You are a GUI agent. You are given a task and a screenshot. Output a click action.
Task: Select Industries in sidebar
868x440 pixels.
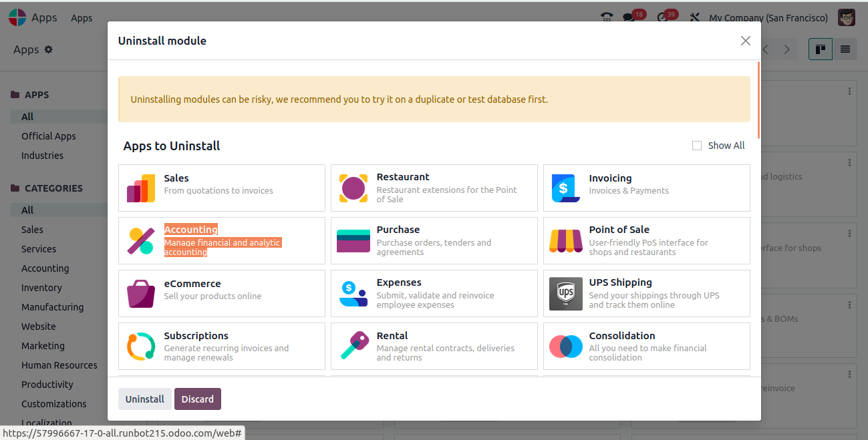coord(42,156)
